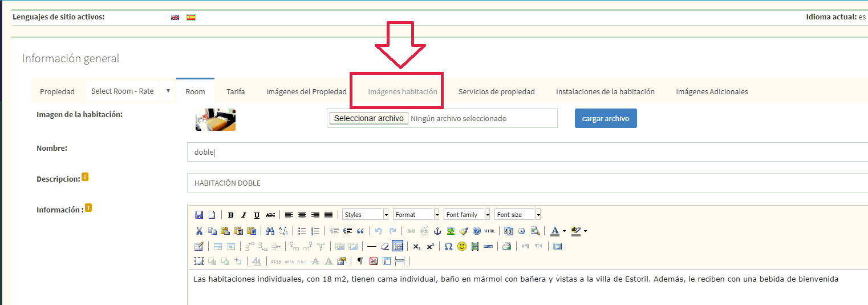Click the Seleccionar archivo button

368,119
